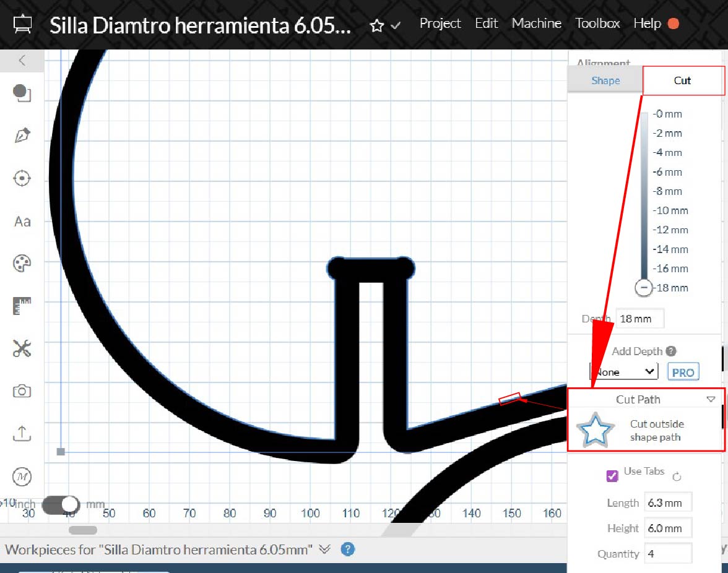The height and width of the screenshot is (573, 728).
Task: Open the ruler box generator icon
Action: (x=22, y=306)
